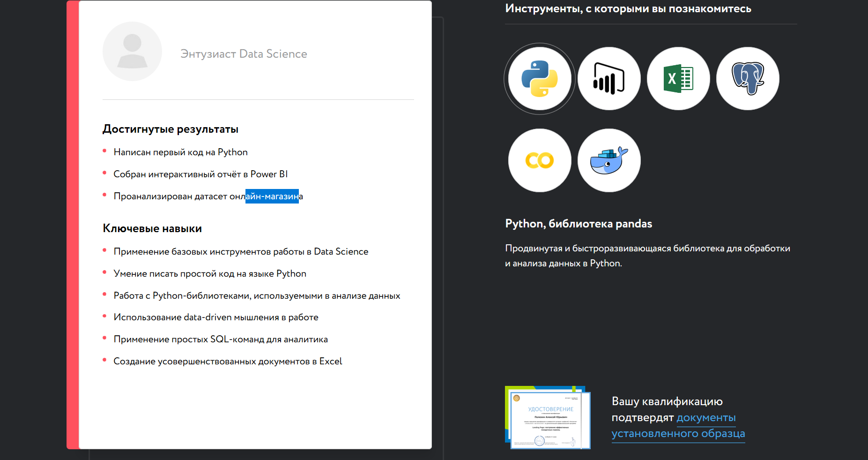The image size is (868, 460).
Task: Click 'Создание усовершенствованных документов в Excel' item
Action: click(x=228, y=361)
